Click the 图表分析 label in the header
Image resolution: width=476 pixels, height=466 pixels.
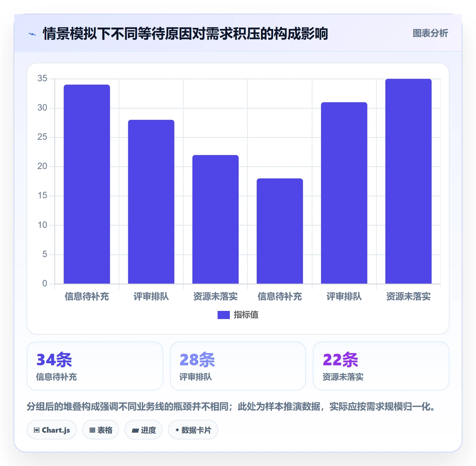point(430,33)
